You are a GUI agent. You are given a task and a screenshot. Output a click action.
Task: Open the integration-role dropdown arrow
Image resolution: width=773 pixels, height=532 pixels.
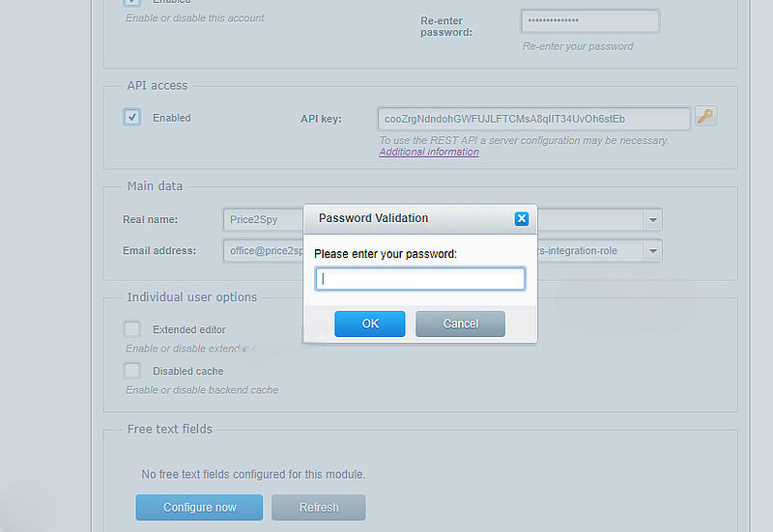653,251
